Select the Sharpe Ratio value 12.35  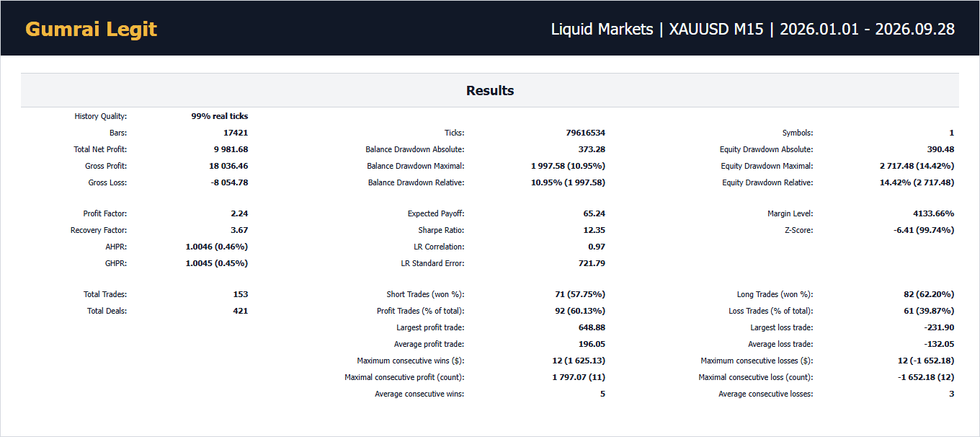click(x=594, y=230)
